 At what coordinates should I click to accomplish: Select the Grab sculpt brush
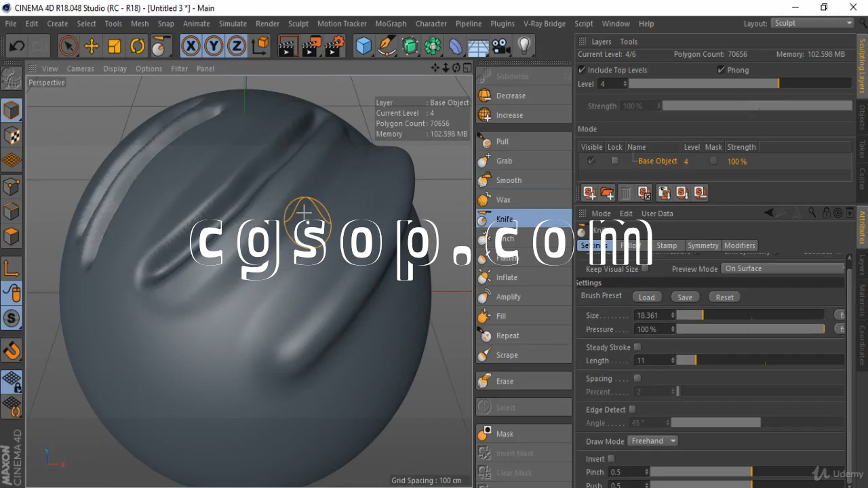pos(524,161)
